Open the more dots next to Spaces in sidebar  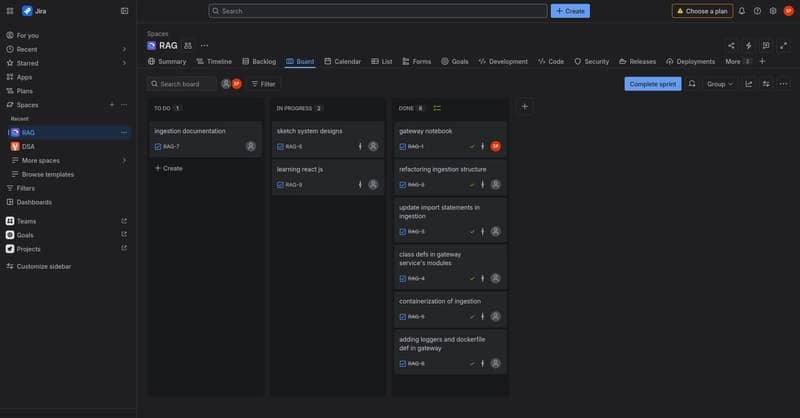coord(124,105)
